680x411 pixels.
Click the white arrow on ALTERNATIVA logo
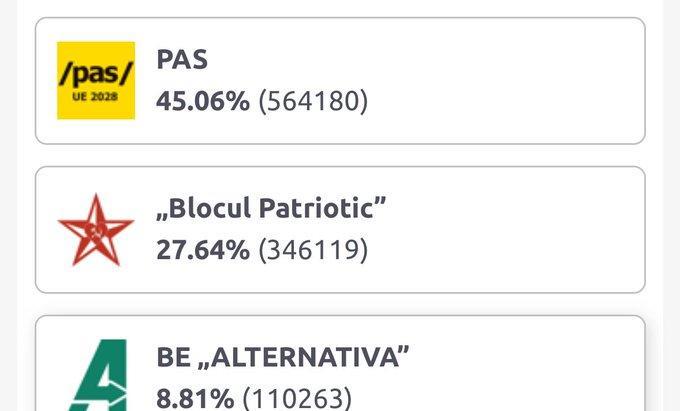(114, 390)
